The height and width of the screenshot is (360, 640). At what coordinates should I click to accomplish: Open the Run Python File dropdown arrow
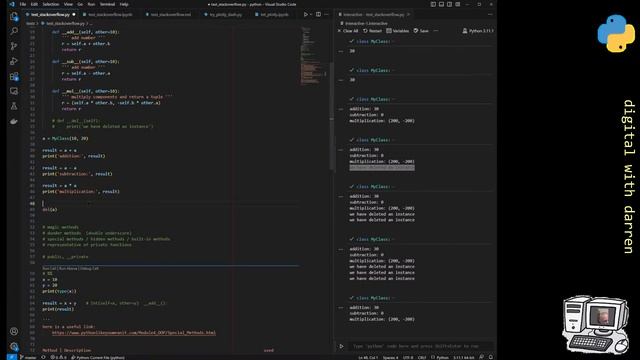[311, 14]
